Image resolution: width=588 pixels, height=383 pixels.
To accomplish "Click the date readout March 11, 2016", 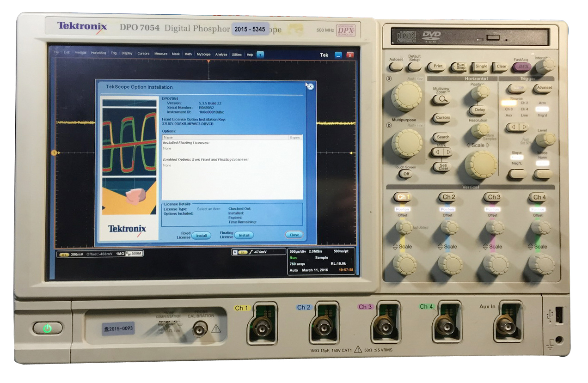I will coord(315,270).
